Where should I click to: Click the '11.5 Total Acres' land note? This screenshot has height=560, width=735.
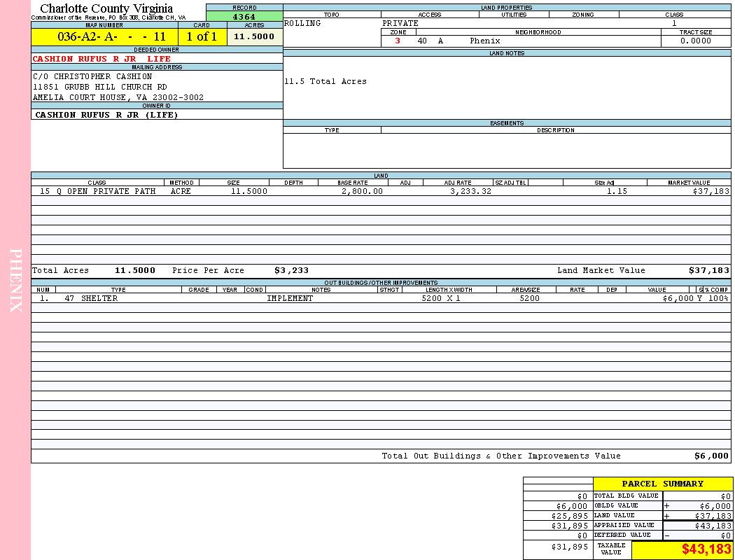[x=325, y=82]
